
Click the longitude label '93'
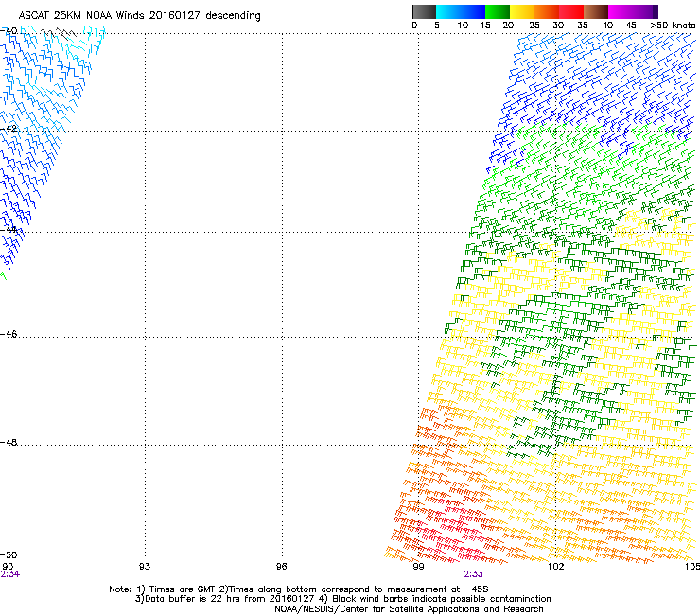click(144, 567)
